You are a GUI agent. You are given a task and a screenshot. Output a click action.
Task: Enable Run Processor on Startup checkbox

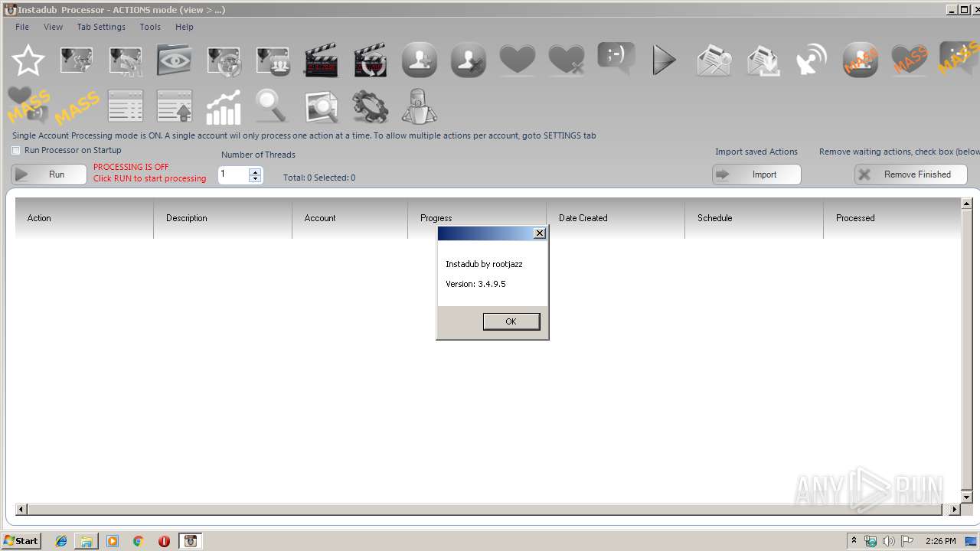(x=16, y=151)
